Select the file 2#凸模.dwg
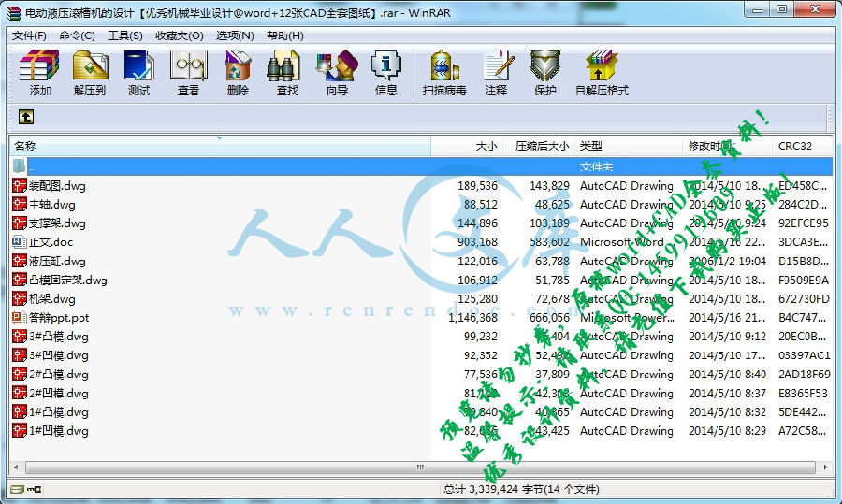This screenshot has height=504, width=842. [59, 374]
